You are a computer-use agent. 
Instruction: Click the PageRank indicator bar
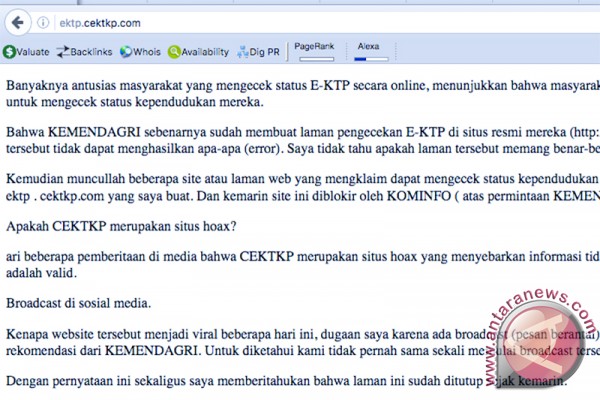tap(316, 59)
